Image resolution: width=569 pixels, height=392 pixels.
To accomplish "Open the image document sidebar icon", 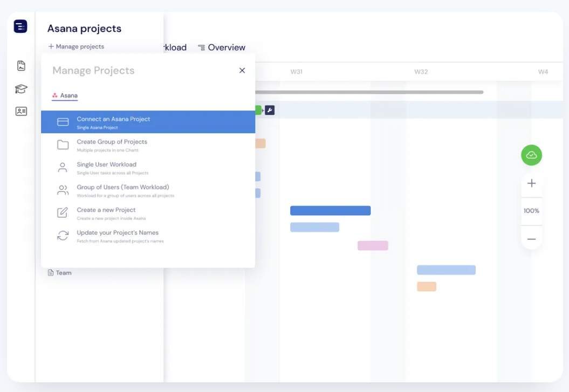I will (21, 66).
